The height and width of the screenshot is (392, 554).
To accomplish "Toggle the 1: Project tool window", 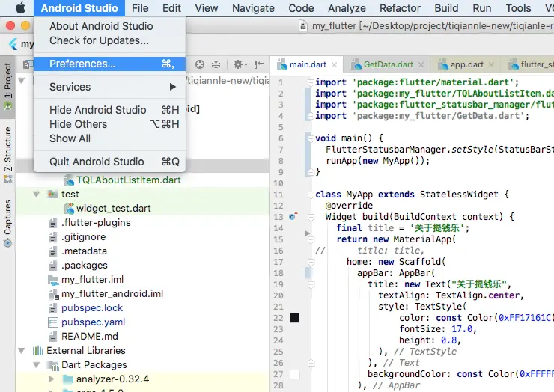I will 7,86.
